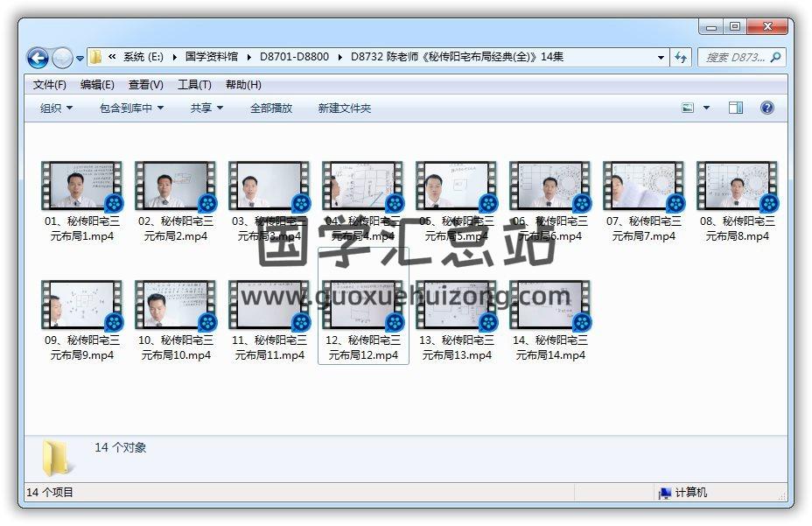The height and width of the screenshot is (526, 812).
Task: Expand the 组织 dropdown menu
Action: coord(56,108)
